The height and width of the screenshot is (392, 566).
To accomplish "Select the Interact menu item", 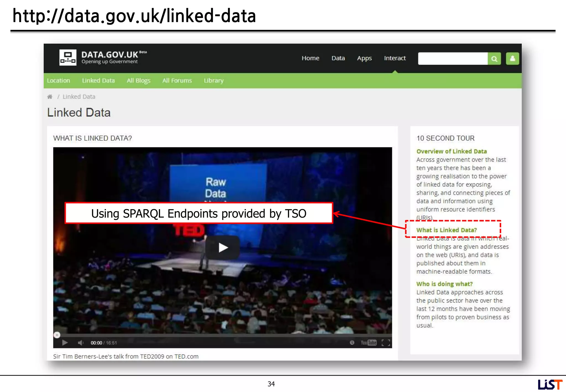I will 395,58.
